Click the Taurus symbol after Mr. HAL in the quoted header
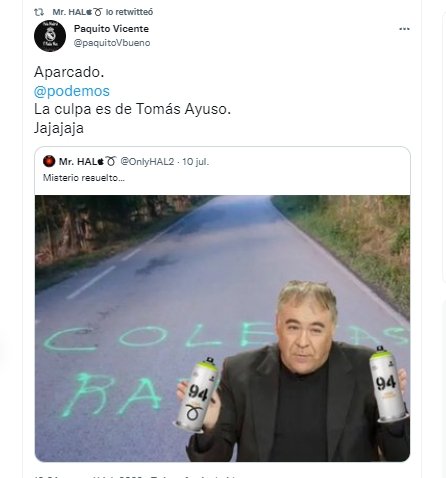446x478 pixels. point(111,162)
